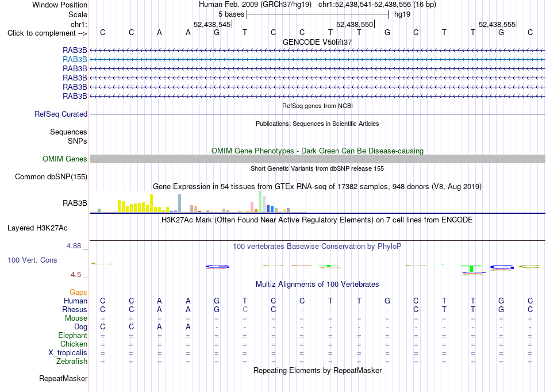Screen dimensions: 546x392
Task: Click the RepeatMasker track label
Action: pos(63,378)
